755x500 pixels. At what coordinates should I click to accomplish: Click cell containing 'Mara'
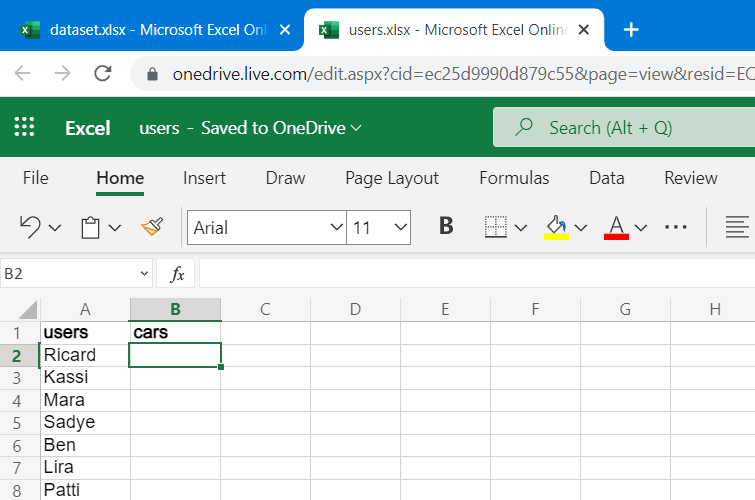(85, 400)
